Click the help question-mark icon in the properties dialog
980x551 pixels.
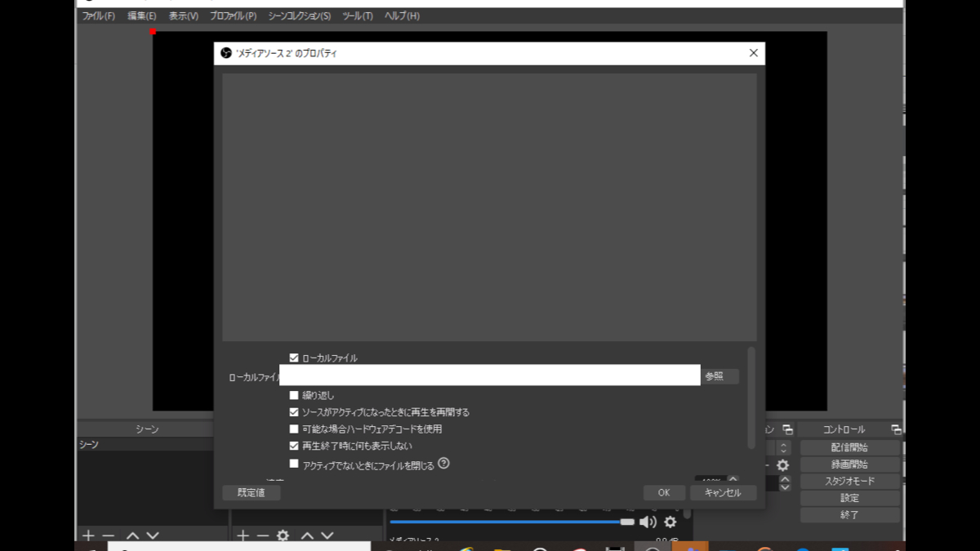coord(444,463)
